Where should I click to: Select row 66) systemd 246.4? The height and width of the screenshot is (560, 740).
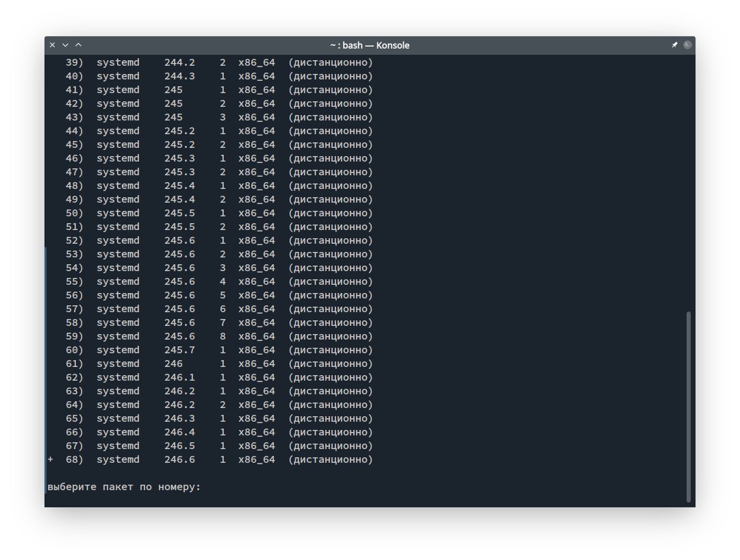(x=219, y=432)
